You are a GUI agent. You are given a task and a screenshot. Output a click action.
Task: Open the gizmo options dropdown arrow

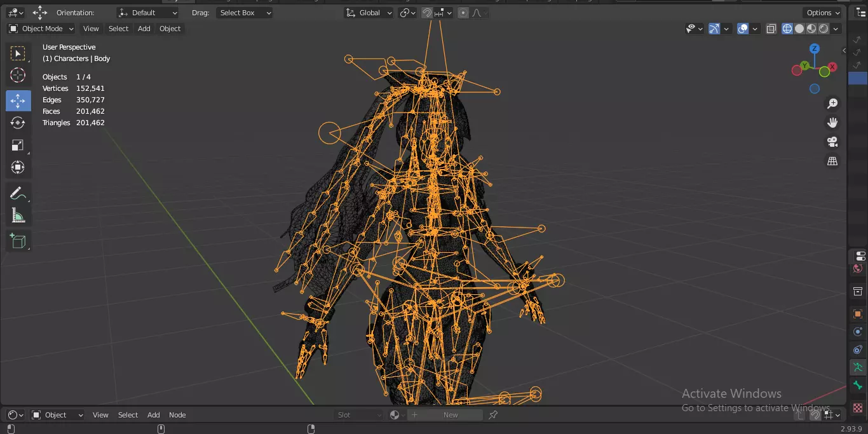click(x=726, y=29)
